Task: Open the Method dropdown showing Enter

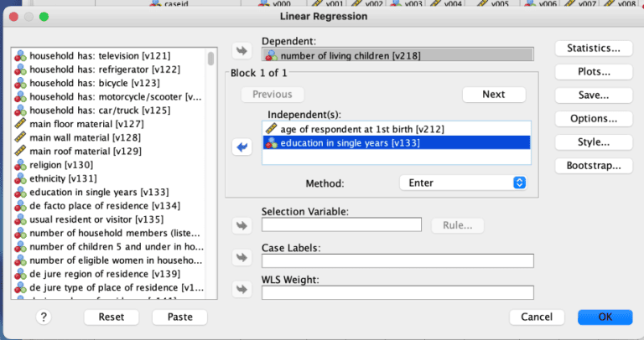Action: (463, 183)
